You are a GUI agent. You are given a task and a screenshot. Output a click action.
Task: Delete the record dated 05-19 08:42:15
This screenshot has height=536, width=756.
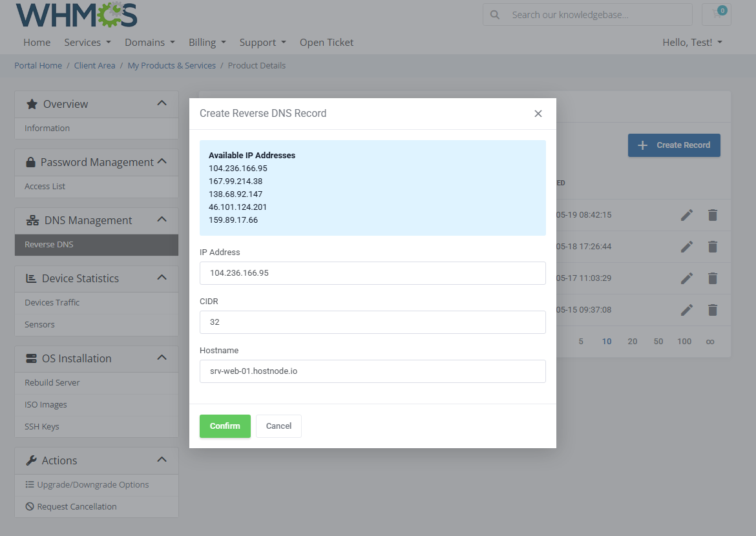pyautogui.click(x=713, y=215)
